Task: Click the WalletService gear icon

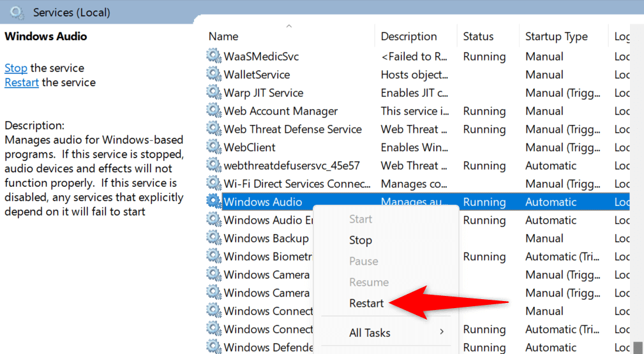Action: pyautogui.click(x=213, y=75)
